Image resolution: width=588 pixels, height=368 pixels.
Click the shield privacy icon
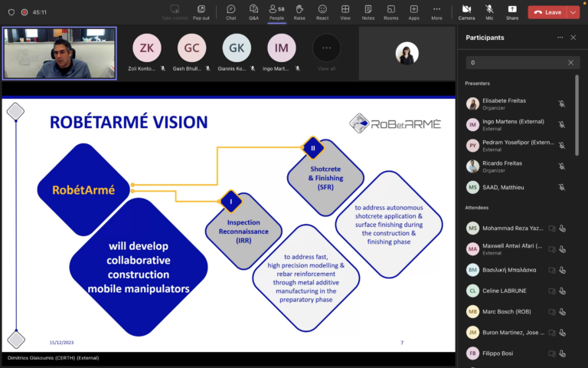[x=11, y=12]
